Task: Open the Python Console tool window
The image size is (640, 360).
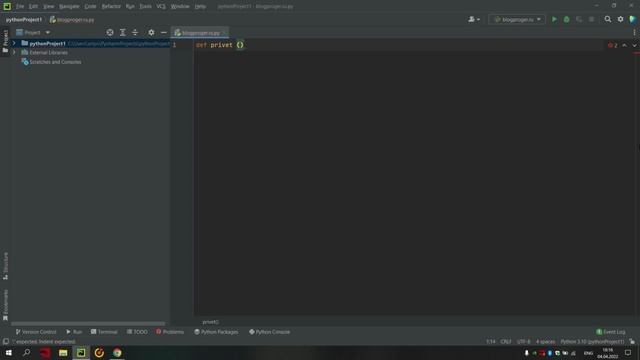Action: (270, 332)
